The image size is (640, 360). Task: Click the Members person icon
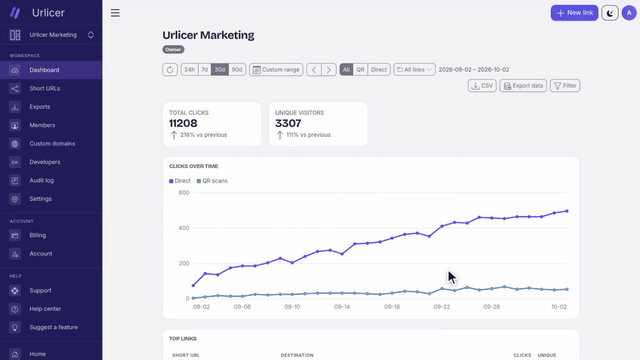tap(15, 125)
